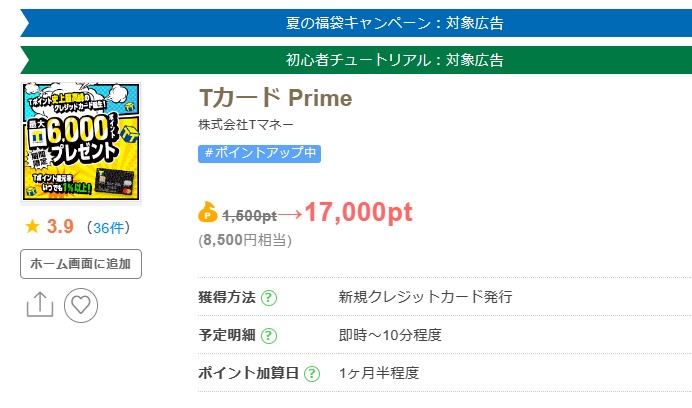Click the 17,000pt point value
692x408 pixels.
tap(358, 212)
